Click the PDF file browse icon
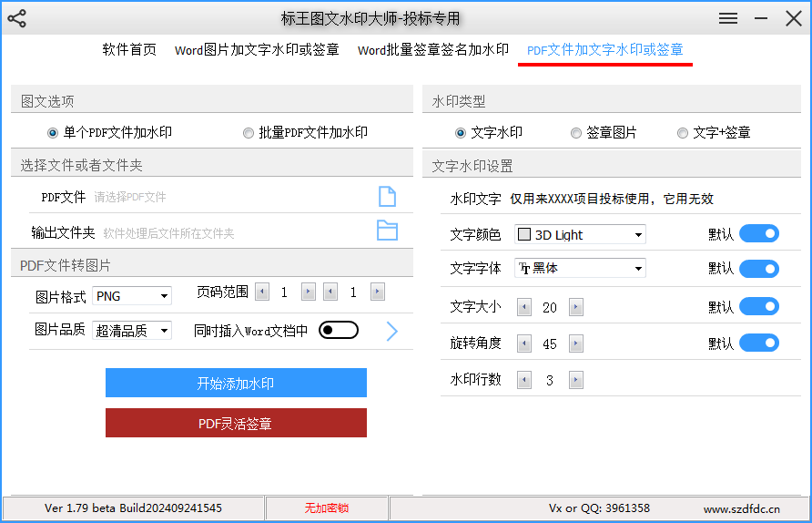This screenshot has width=812, height=523. pos(387,197)
